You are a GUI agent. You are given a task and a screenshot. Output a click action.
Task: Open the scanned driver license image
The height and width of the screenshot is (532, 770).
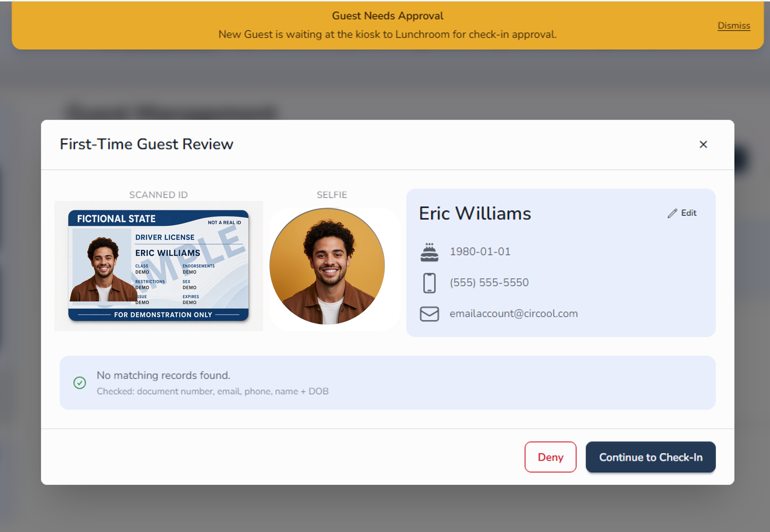click(x=159, y=266)
